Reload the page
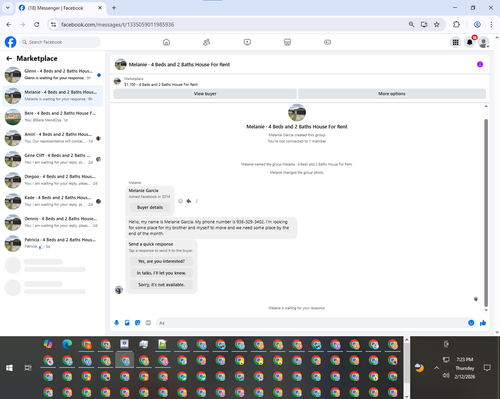 pos(37,24)
